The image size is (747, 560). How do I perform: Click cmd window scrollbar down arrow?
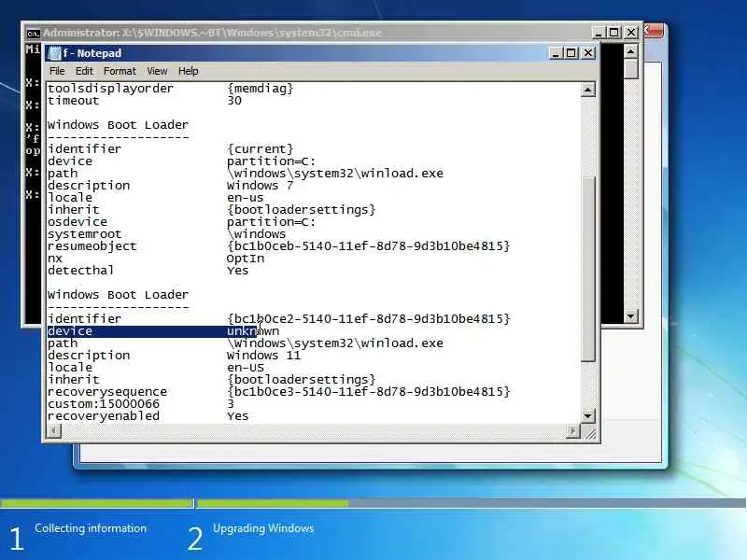[630, 315]
